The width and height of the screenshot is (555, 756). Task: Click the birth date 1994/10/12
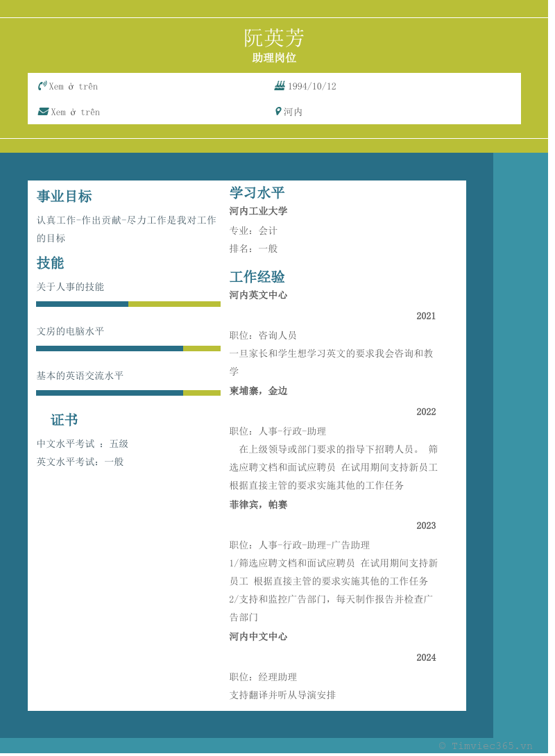(x=311, y=87)
